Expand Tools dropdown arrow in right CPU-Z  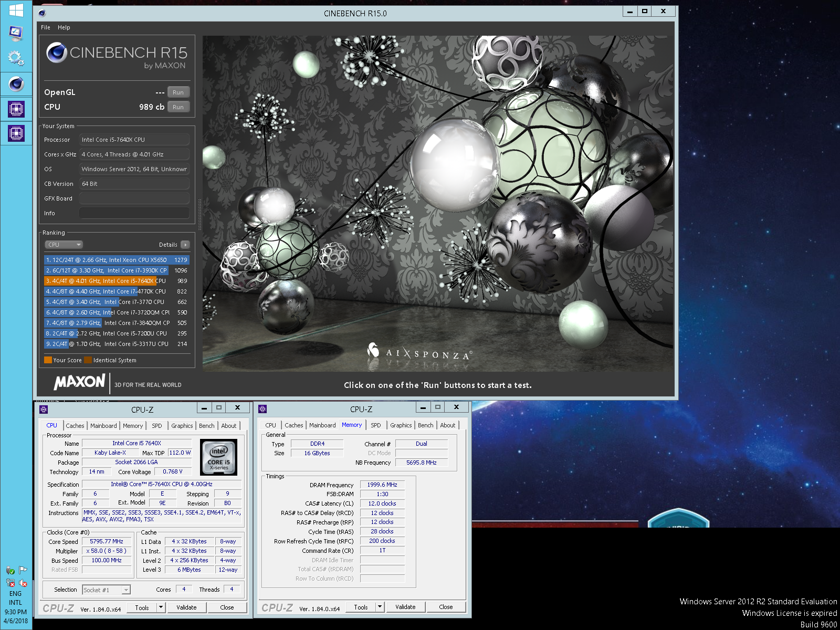click(380, 607)
